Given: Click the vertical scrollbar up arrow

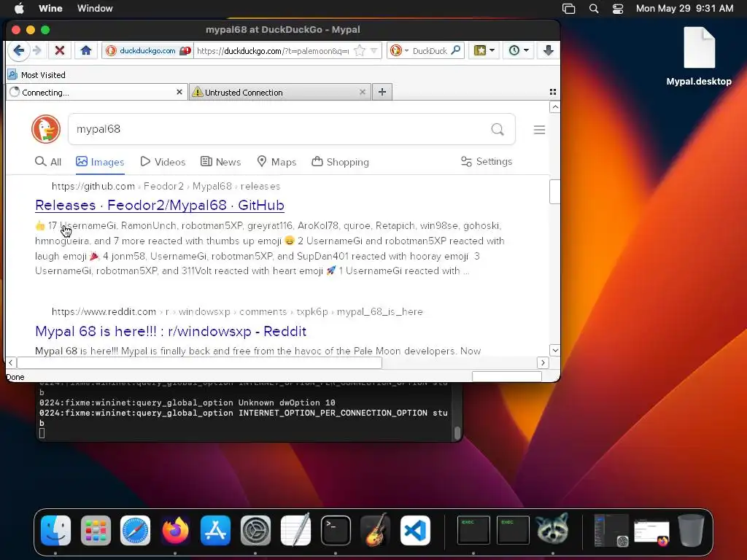Looking at the screenshot, I should tap(554, 107).
